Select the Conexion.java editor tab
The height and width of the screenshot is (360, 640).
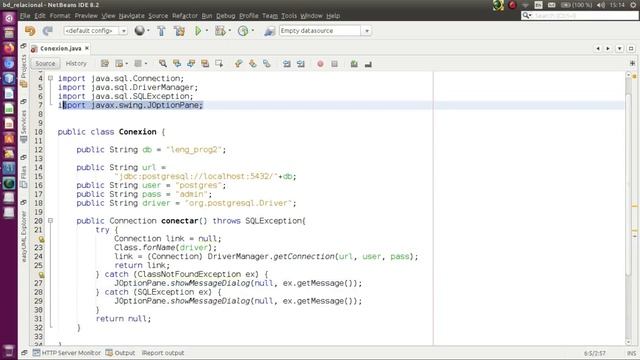60,49
